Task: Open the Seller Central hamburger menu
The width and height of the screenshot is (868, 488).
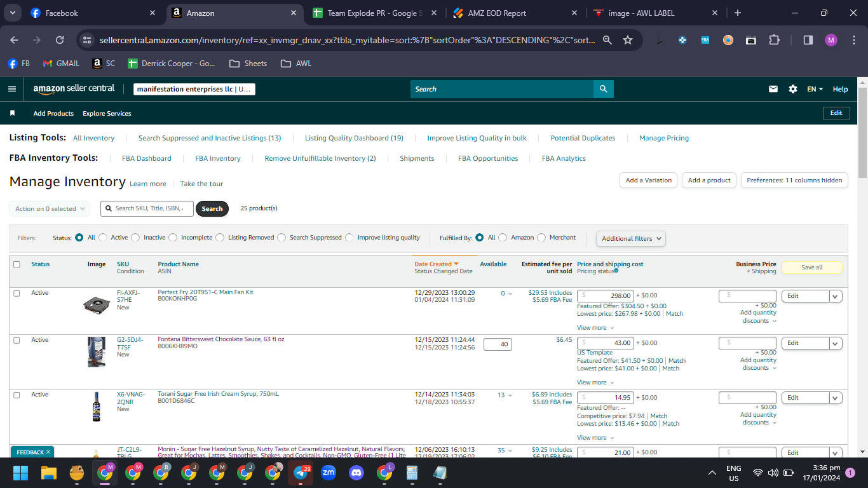Action: point(12,89)
